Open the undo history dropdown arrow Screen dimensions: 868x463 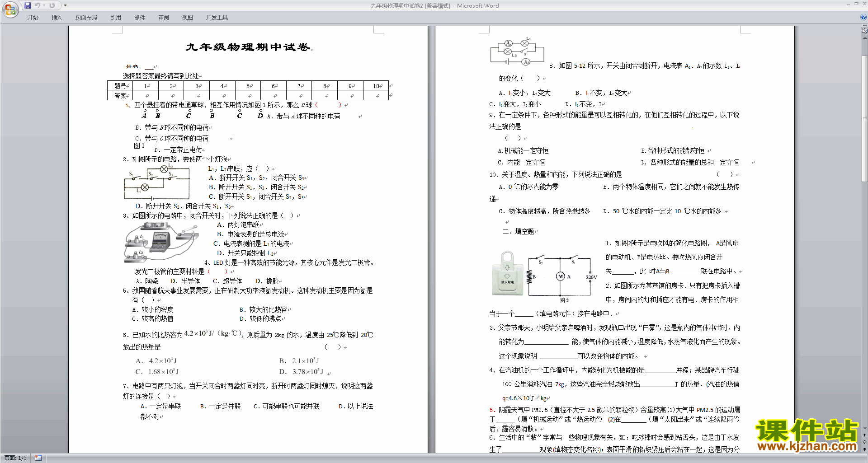pos(44,5)
